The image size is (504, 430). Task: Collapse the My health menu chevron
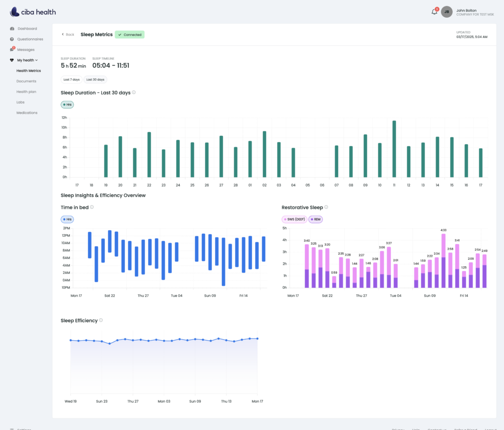[x=36, y=60]
